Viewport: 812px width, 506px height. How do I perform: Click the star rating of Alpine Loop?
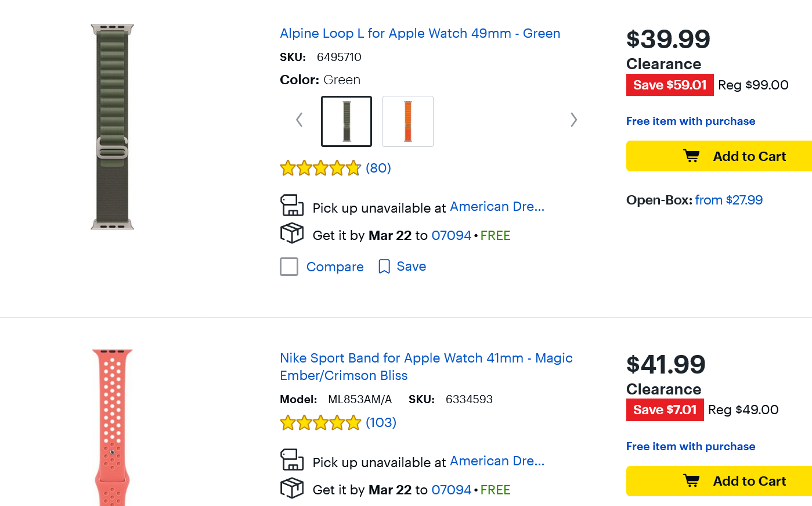pyautogui.click(x=320, y=168)
